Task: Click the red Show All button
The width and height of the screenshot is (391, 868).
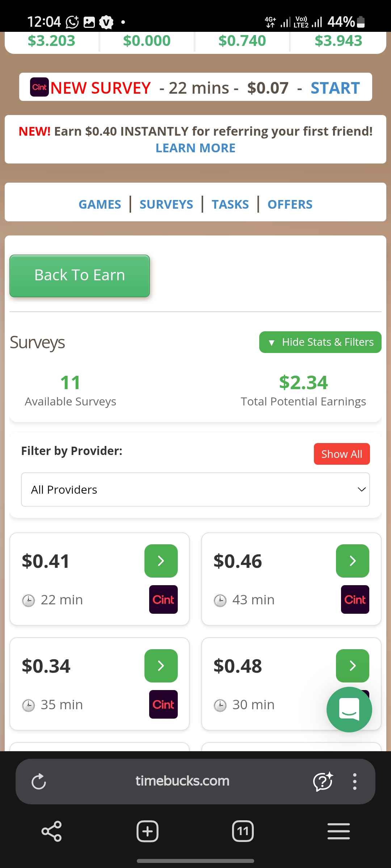Action: coord(342,454)
